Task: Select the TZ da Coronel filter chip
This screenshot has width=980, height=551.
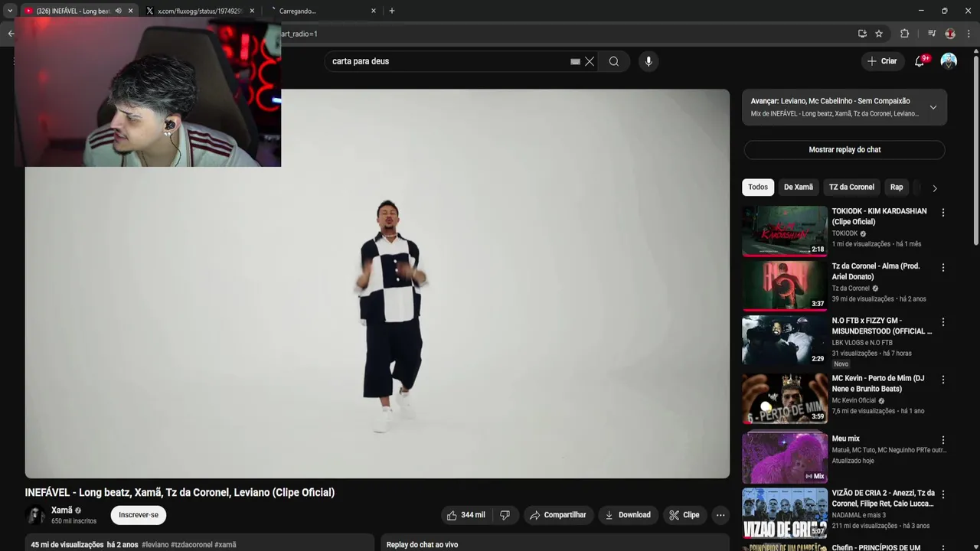Action: [851, 187]
